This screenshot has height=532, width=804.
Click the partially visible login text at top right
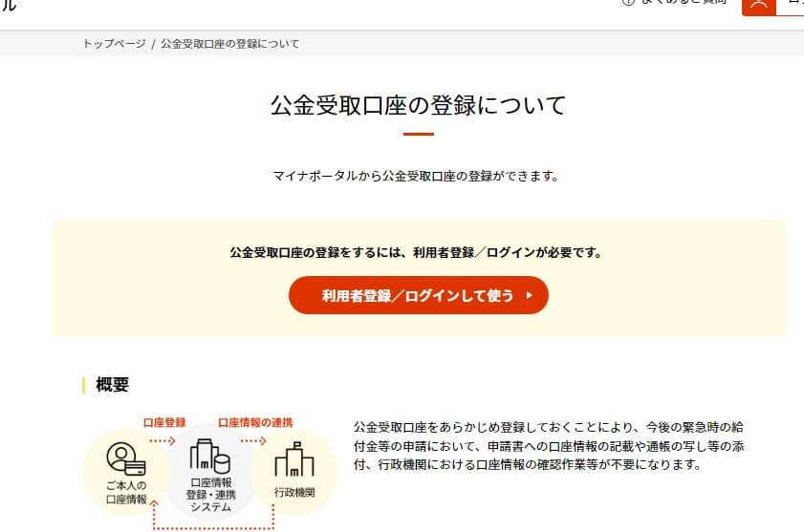(793, 4)
